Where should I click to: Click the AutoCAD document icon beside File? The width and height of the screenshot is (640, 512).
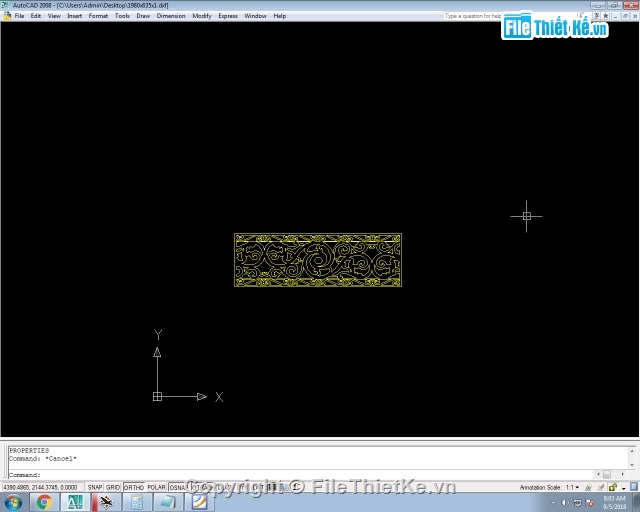(x=7, y=16)
